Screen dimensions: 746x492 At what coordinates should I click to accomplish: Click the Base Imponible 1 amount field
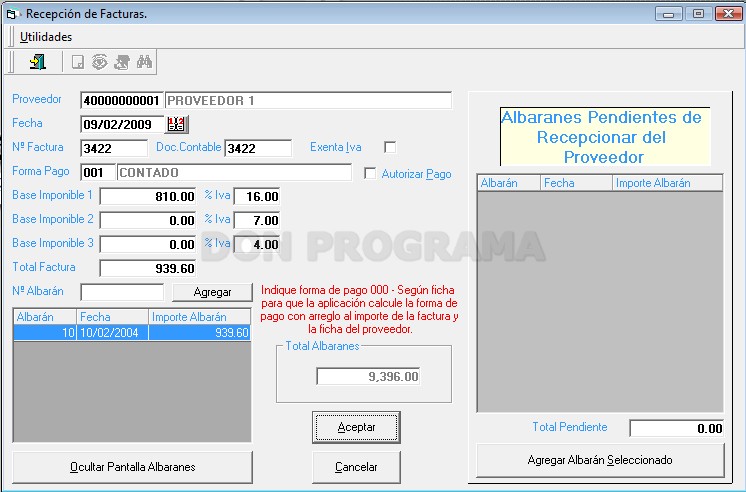point(148,197)
